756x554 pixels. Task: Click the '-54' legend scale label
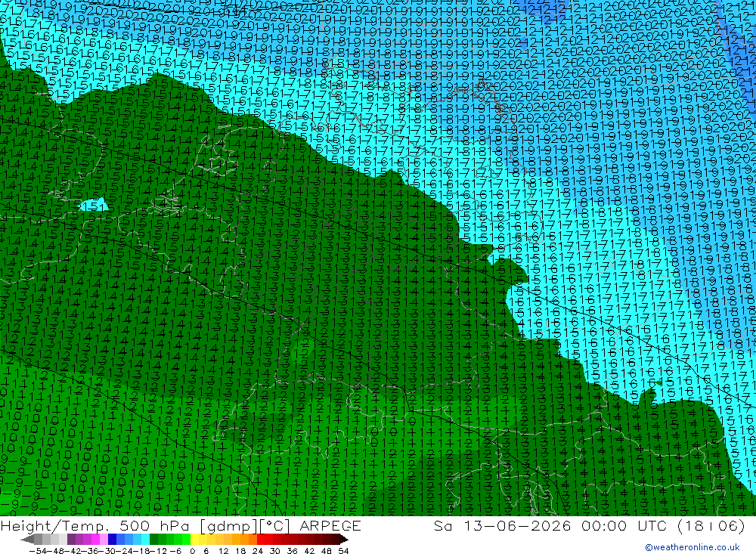pos(38,551)
